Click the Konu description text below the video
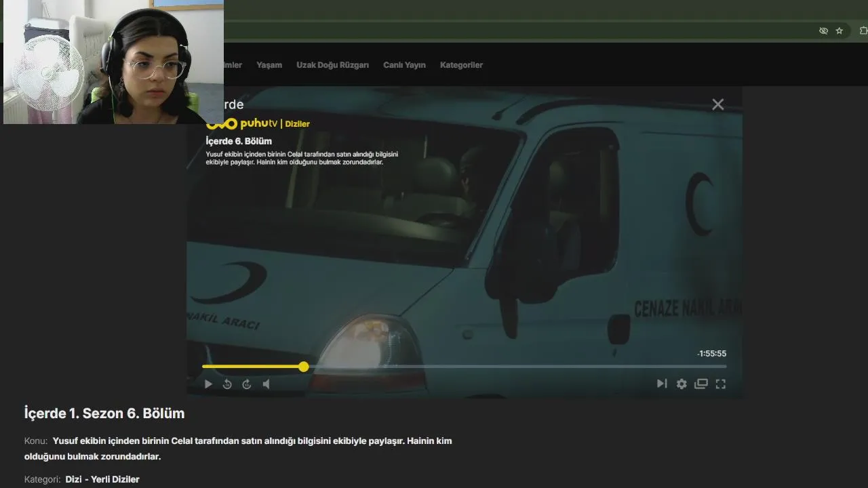This screenshot has width=868, height=488. click(238, 449)
